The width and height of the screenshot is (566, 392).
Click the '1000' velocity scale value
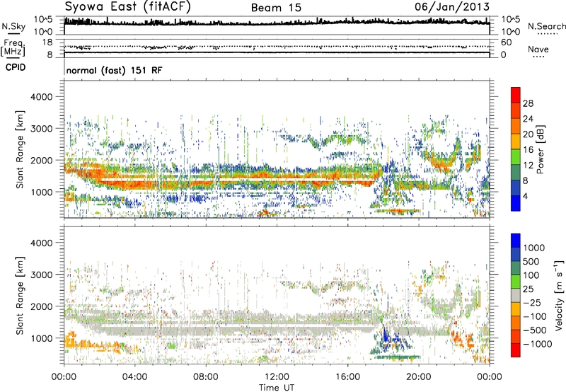point(534,248)
